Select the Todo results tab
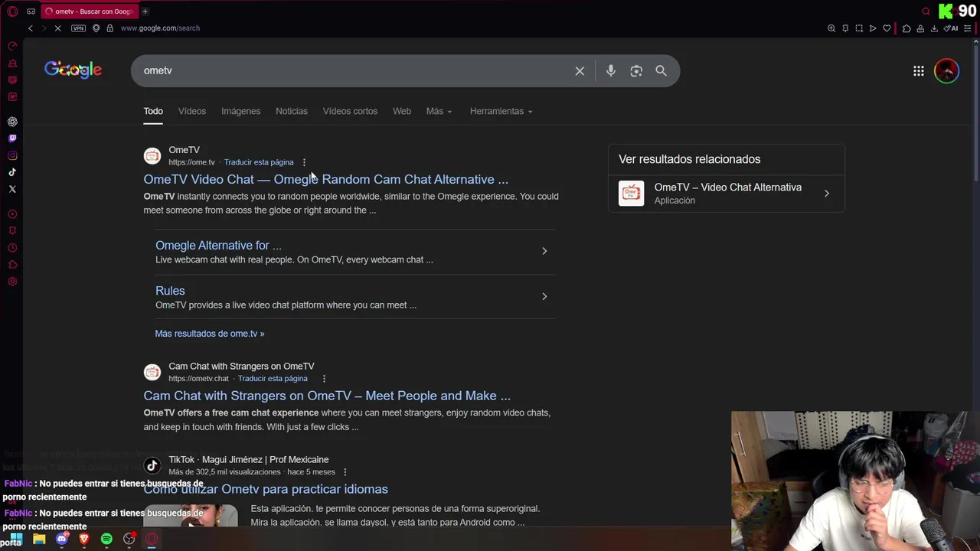The height and width of the screenshot is (551, 980). (x=153, y=111)
